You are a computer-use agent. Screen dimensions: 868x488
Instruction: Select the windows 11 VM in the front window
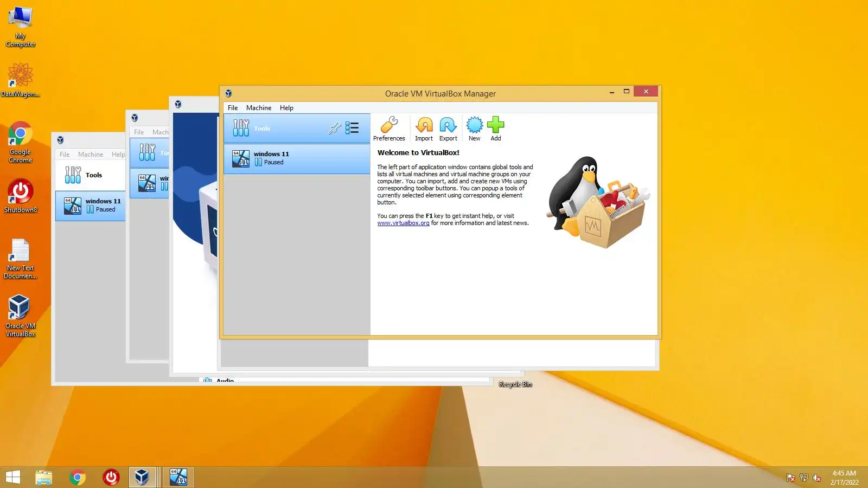[x=297, y=158]
